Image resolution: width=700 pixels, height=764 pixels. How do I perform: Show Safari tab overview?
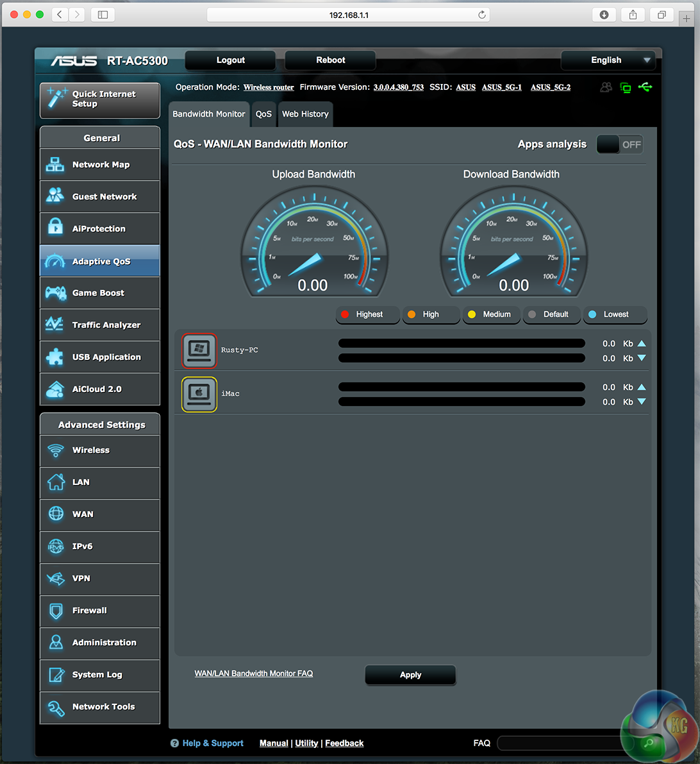pyautogui.click(x=662, y=15)
